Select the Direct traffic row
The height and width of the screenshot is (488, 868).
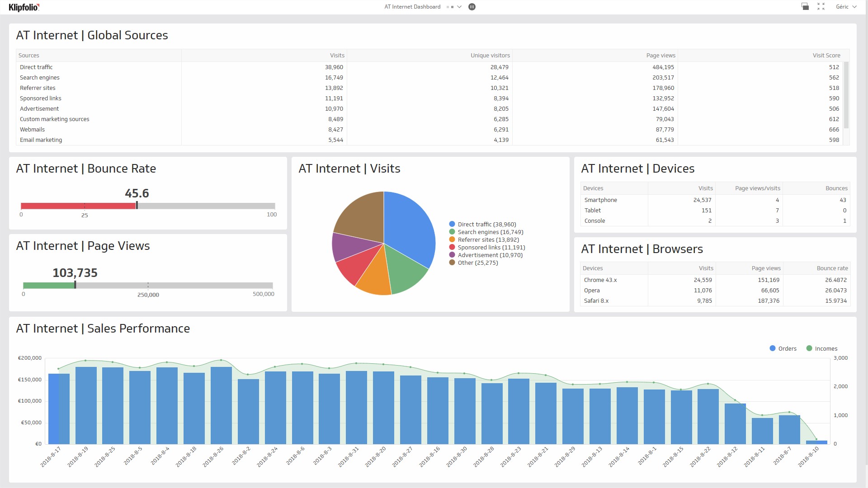[x=429, y=67]
